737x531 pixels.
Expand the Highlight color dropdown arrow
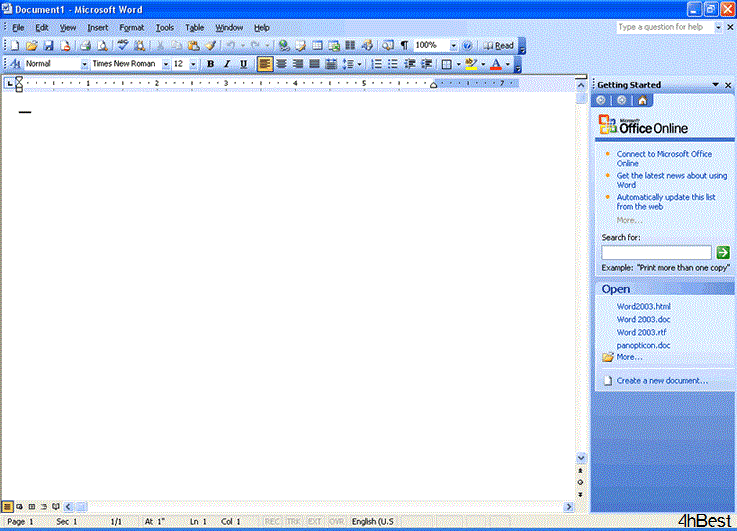click(483, 64)
